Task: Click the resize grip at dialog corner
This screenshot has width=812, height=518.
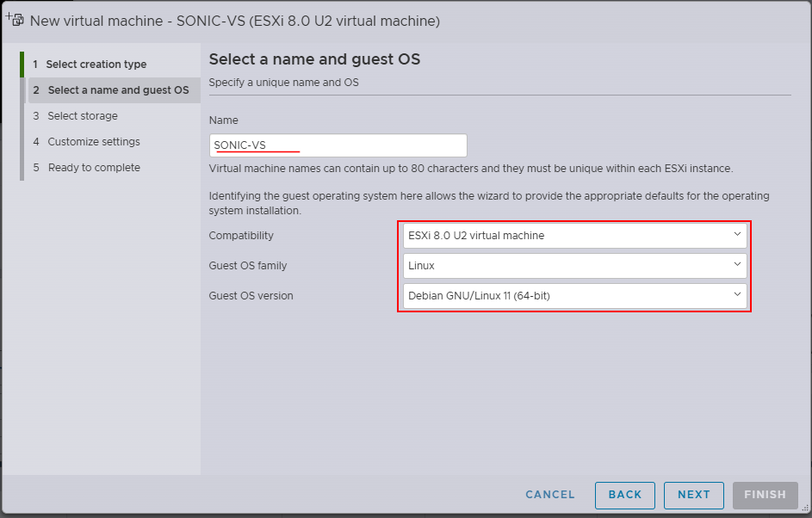Action: (x=805, y=509)
